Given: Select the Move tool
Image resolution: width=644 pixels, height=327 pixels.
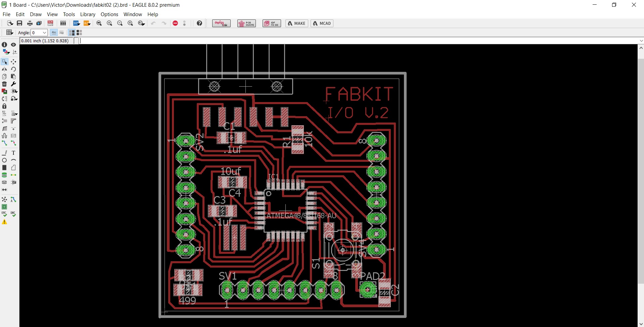Looking at the screenshot, I should click(x=13, y=62).
